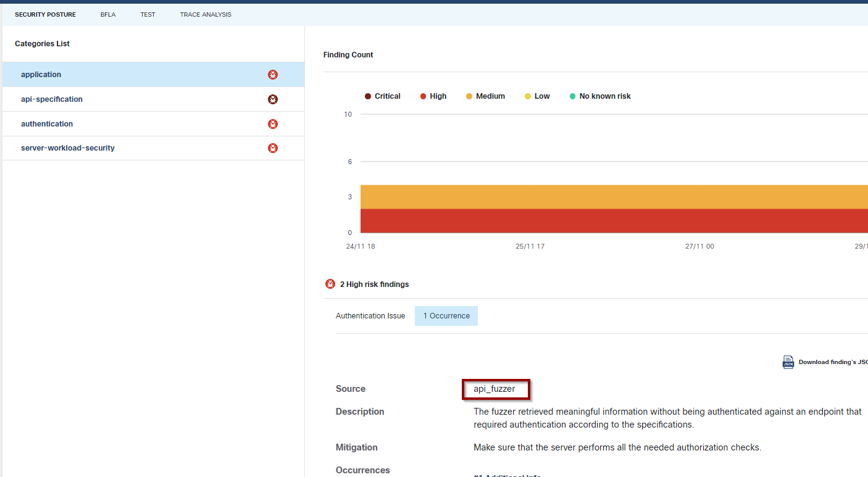
Task: Click the risk icon beside authentication
Action: [273, 124]
